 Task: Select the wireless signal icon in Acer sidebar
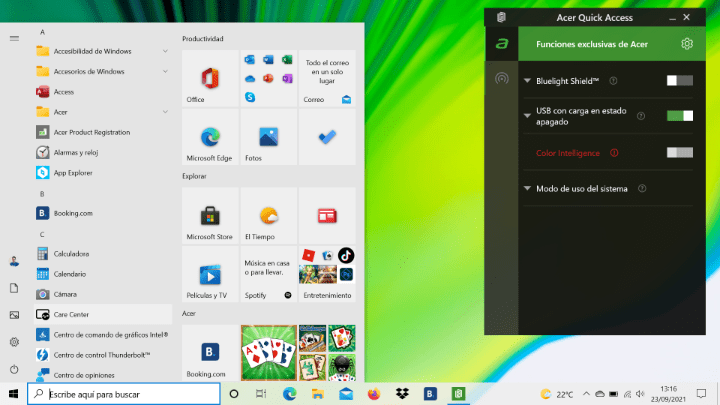(x=502, y=79)
